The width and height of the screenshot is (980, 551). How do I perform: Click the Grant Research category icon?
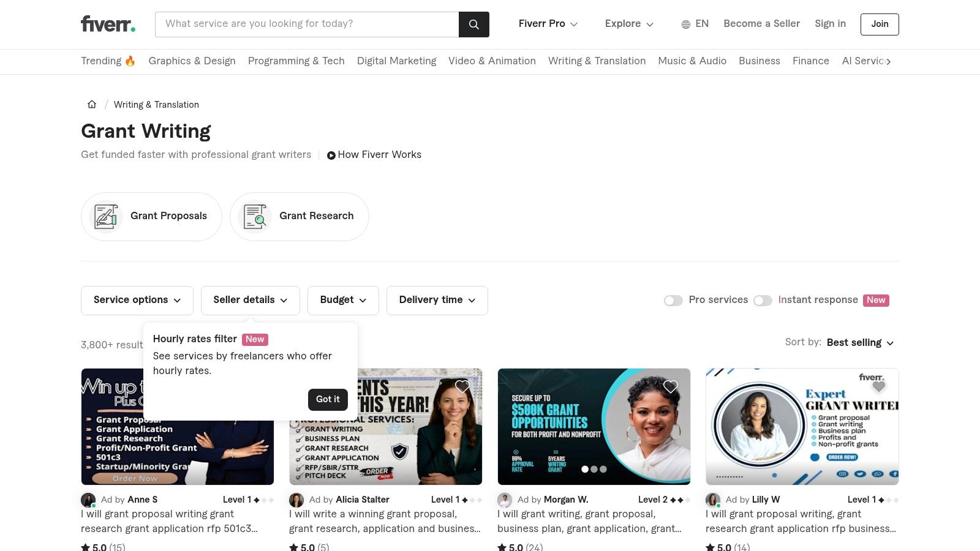pyautogui.click(x=255, y=217)
